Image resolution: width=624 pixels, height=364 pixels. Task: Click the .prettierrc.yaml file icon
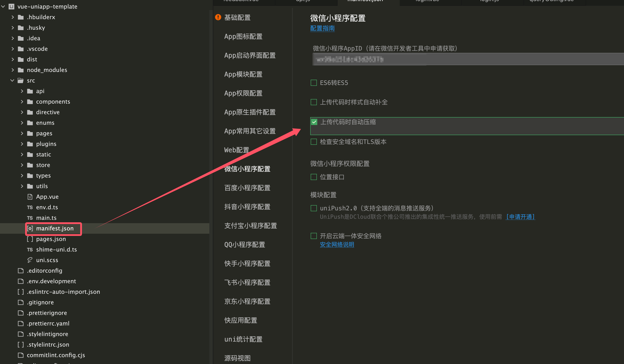click(21, 324)
